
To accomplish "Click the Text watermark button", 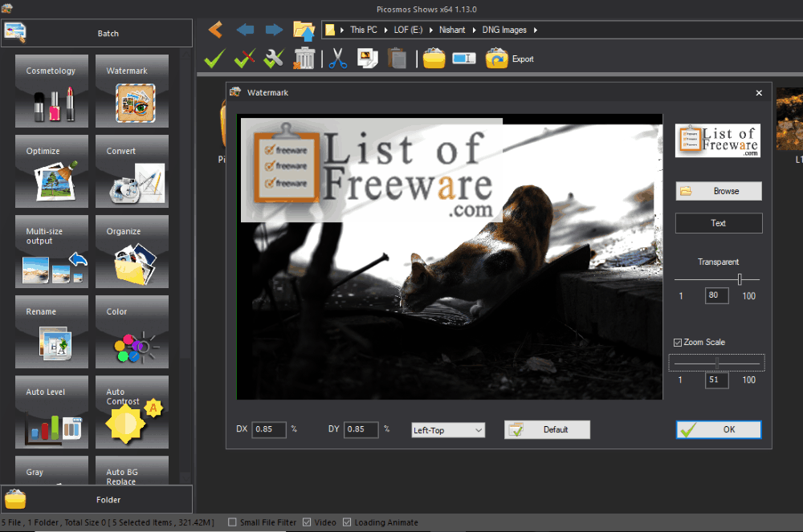I will (719, 223).
